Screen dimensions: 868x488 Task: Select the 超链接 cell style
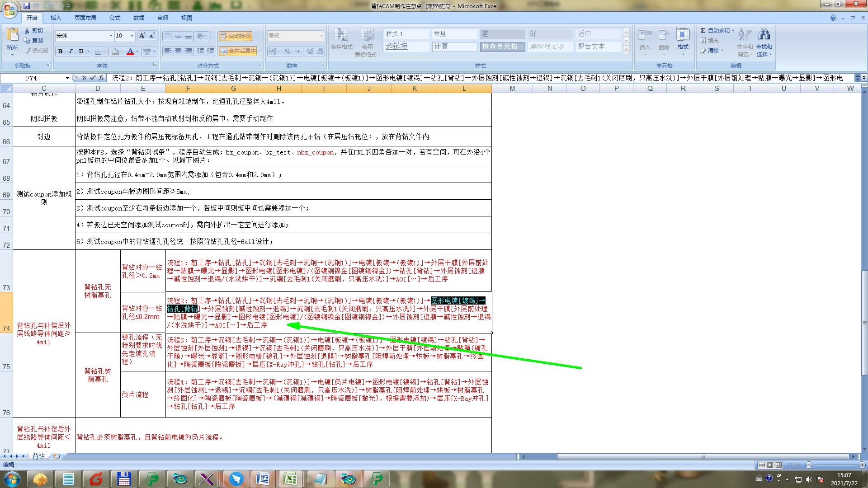tap(397, 47)
